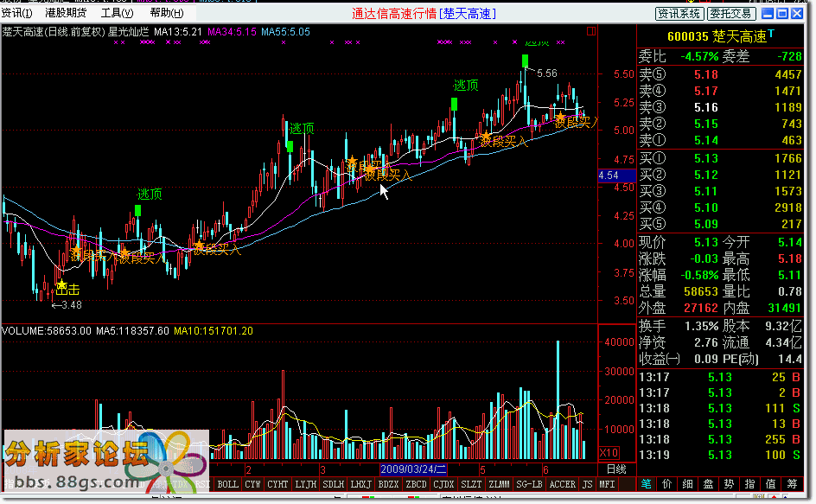816x504 pixels.
Task: Click the 13:18 255 B trade row
Action: click(720, 439)
